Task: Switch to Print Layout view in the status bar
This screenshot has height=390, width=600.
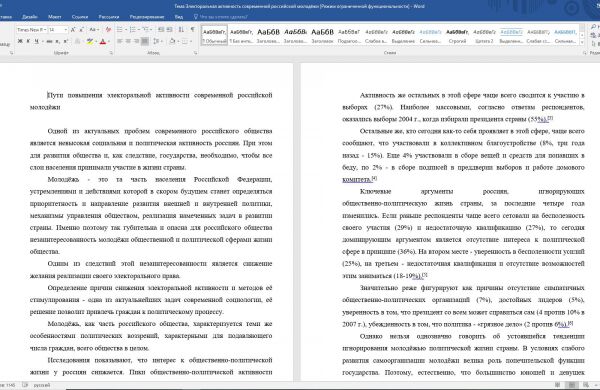Action: coord(572,385)
